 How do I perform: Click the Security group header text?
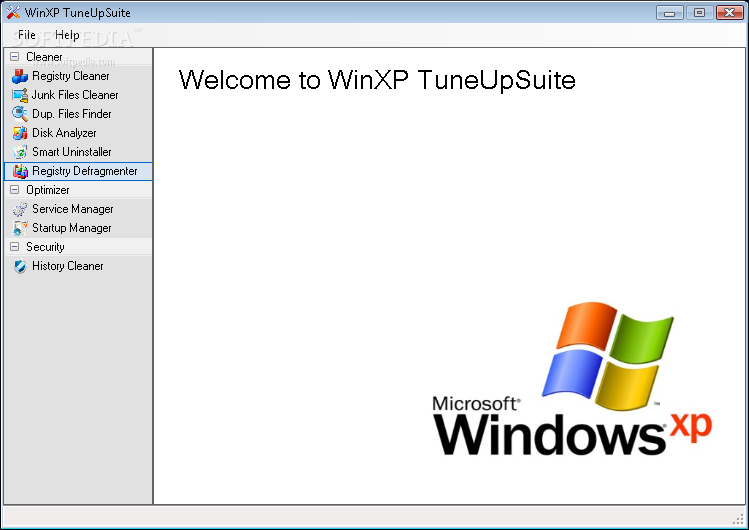[45, 247]
